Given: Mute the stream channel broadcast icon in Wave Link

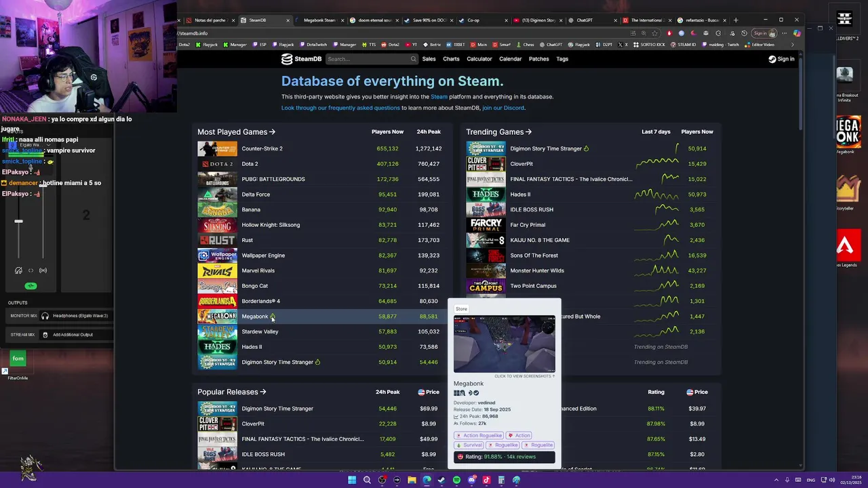Looking at the screenshot, I should [43, 270].
